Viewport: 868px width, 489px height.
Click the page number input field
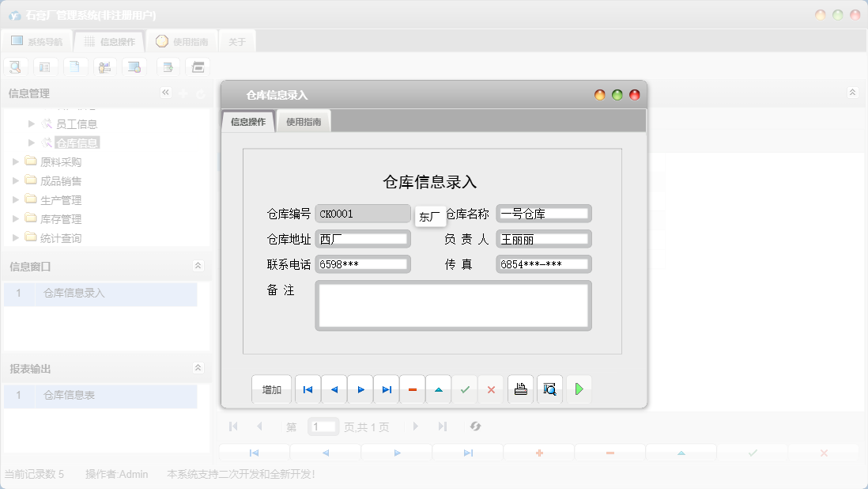click(x=323, y=426)
